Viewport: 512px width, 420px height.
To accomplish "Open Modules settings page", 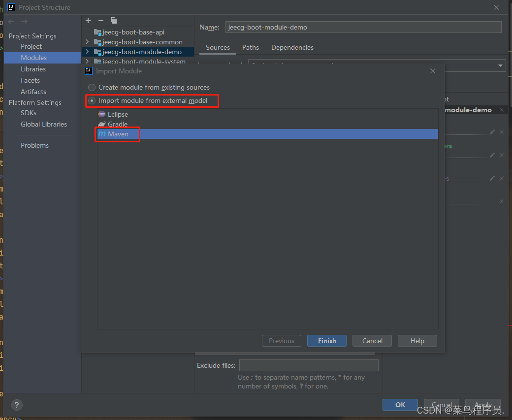I will (x=42, y=58).
